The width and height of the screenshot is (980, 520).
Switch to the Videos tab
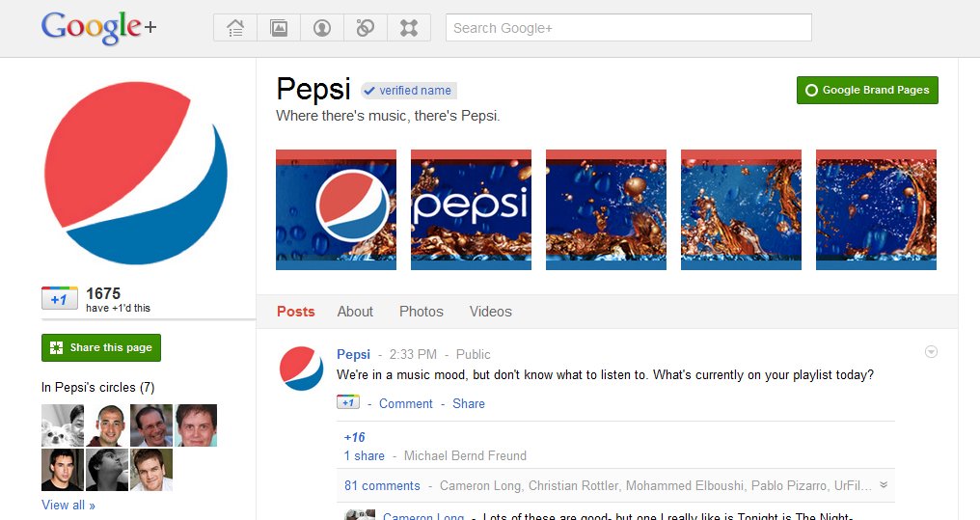point(491,312)
